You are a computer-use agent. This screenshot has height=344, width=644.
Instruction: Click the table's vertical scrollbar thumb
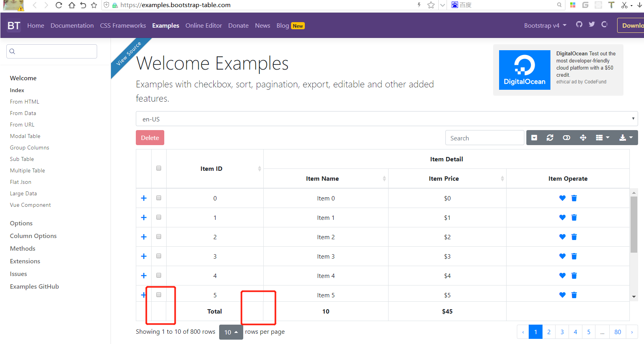[x=634, y=224]
